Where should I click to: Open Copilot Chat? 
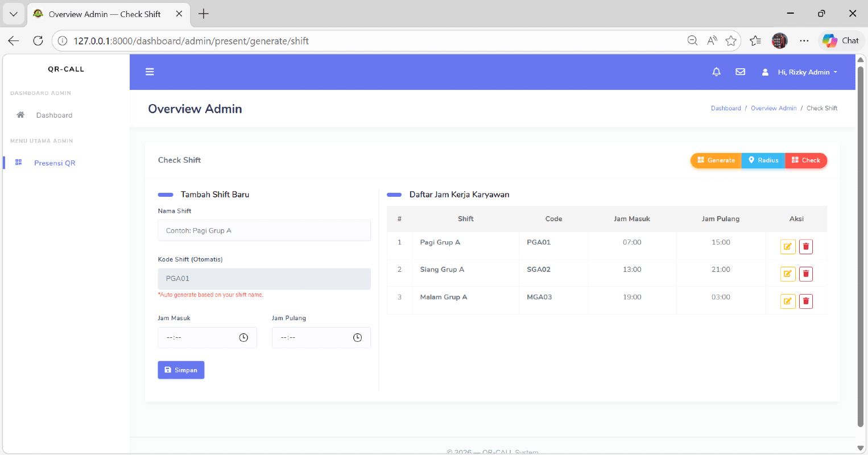click(841, 40)
